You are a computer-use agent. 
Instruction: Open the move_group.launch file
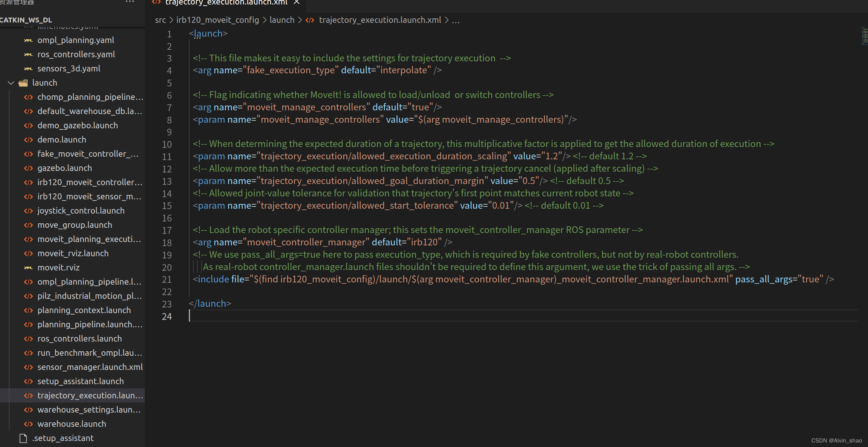coord(74,225)
